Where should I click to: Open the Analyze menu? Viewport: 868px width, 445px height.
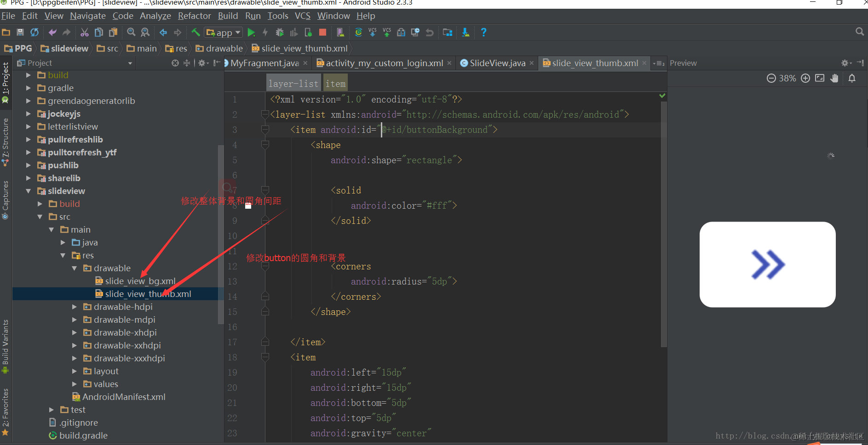pyautogui.click(x=155, y=16)
